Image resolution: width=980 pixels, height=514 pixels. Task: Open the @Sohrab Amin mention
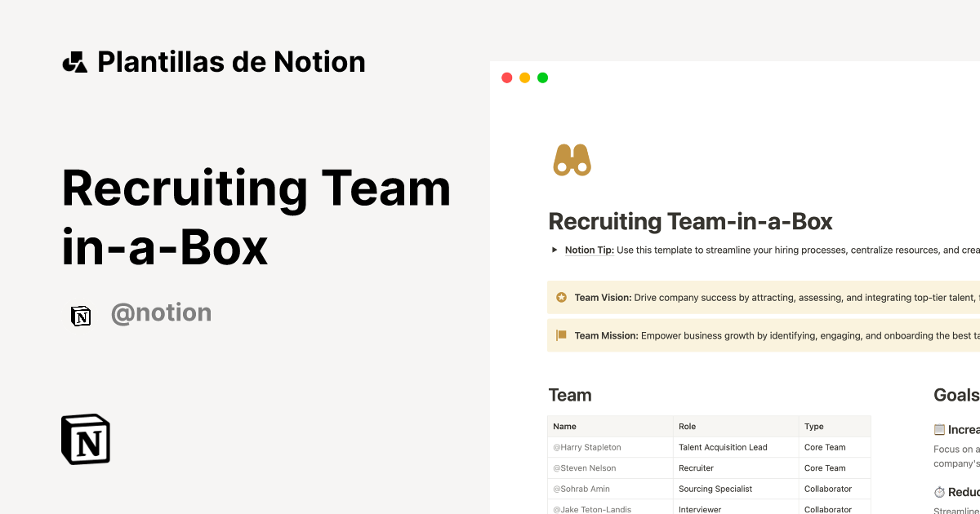(x=582, y=488)
